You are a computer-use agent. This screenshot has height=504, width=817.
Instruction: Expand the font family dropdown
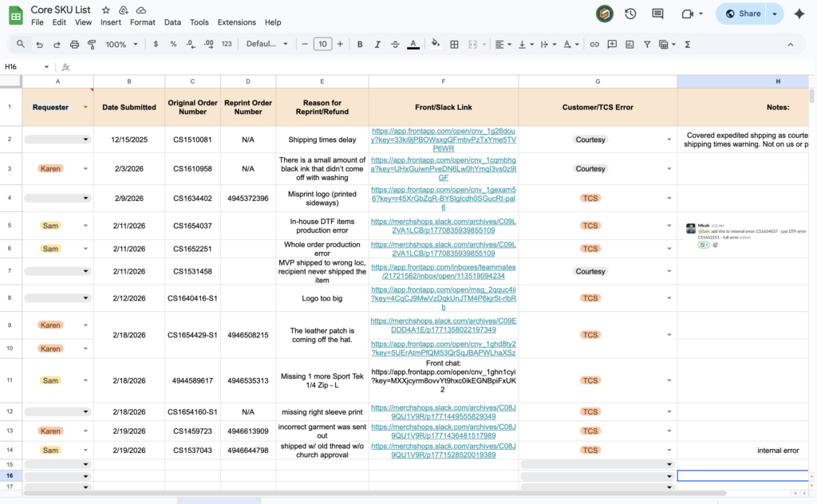266,45
